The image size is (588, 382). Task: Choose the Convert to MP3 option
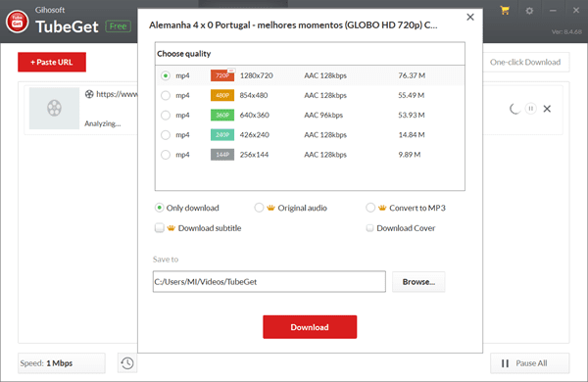(370, 208)
